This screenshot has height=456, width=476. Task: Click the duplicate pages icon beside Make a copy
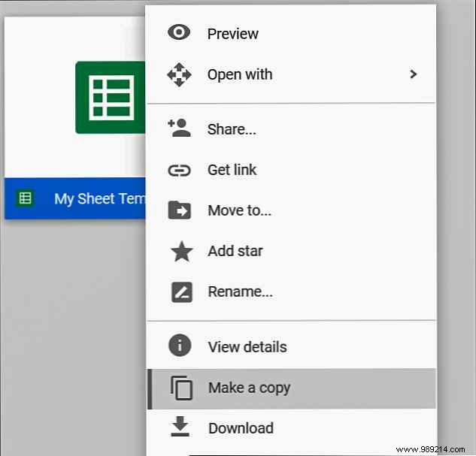[x=181, y=388]
